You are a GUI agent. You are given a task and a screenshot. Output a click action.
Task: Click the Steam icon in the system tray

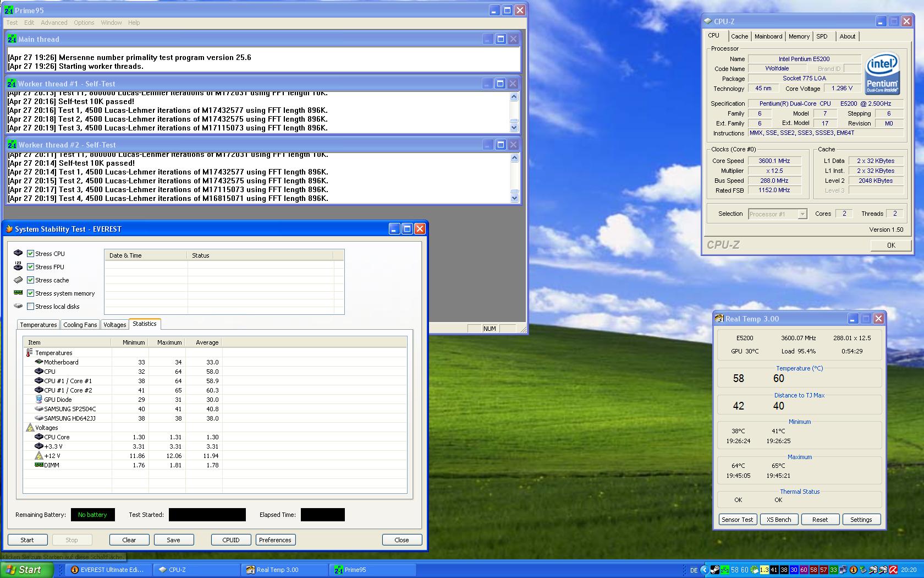(x=714, y=570)
